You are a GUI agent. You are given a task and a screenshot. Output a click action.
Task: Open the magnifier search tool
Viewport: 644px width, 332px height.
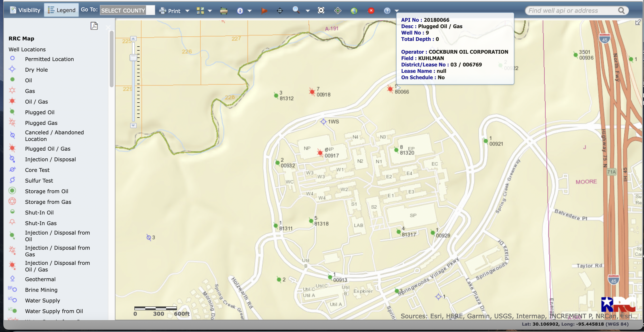[x=296, y=10]
